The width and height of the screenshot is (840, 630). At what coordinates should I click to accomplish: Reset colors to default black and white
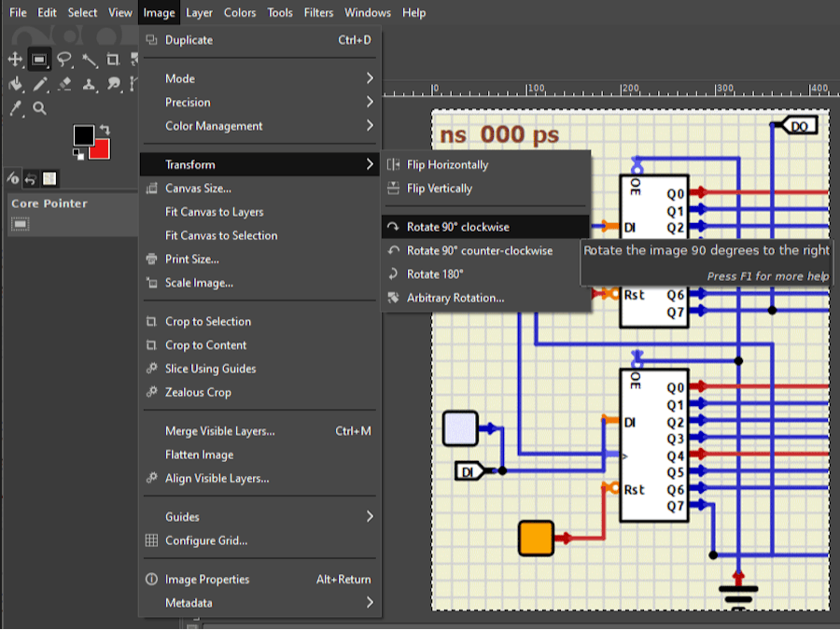[x=78, y=154]
